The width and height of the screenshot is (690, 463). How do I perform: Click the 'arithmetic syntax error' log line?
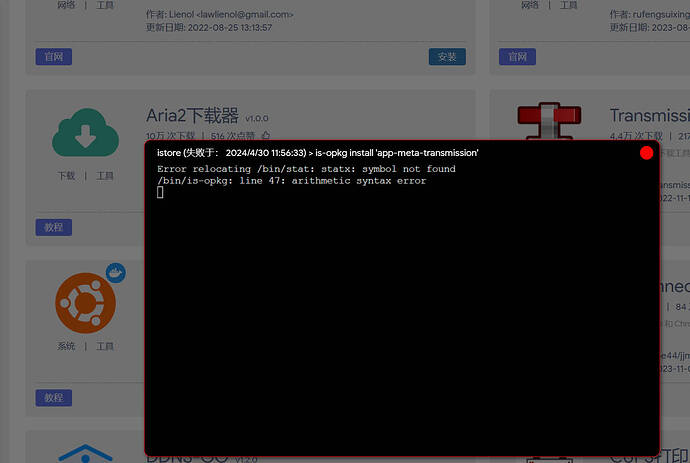[291, 181]
